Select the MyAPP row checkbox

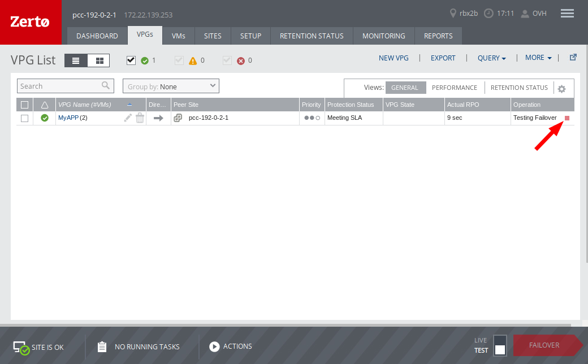tap(24, 118)
